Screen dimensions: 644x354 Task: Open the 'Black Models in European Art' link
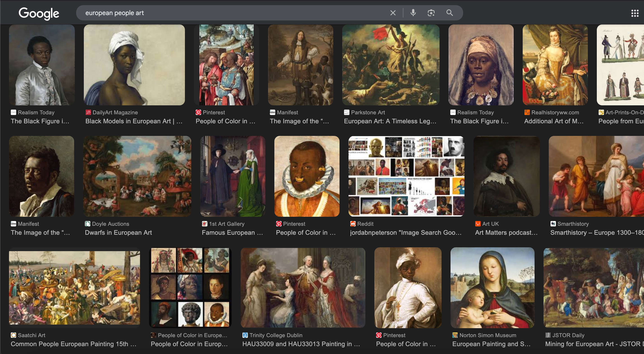[x=134, y=121]
